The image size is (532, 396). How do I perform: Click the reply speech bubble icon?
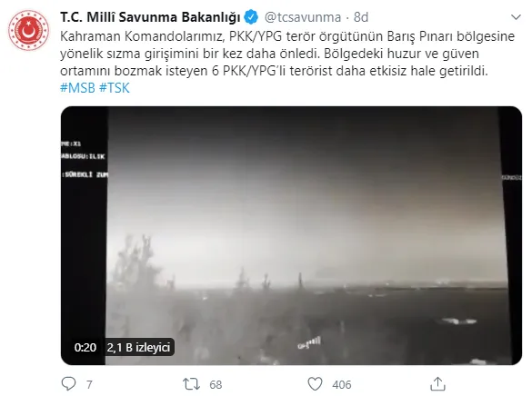(68, 384)
